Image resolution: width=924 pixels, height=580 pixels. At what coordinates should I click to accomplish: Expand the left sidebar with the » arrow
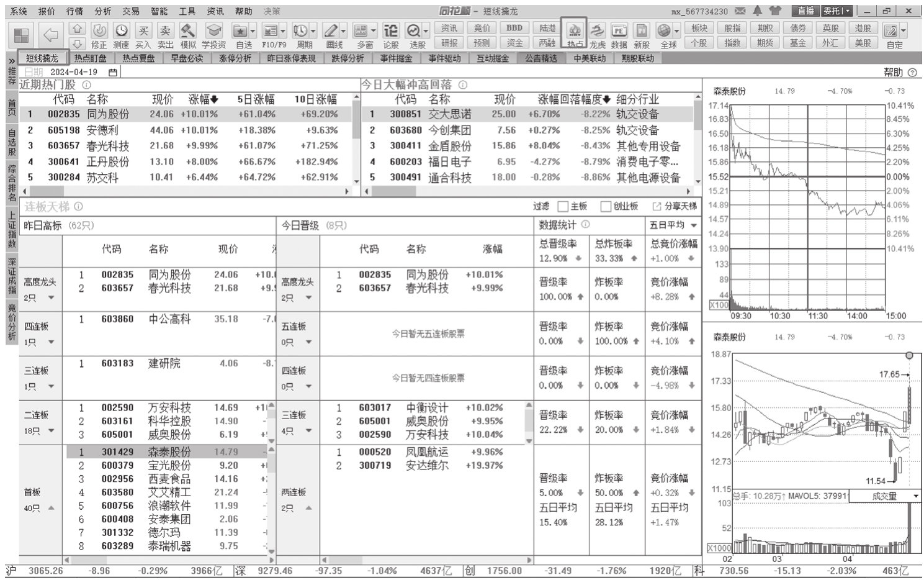pos(12,61)
